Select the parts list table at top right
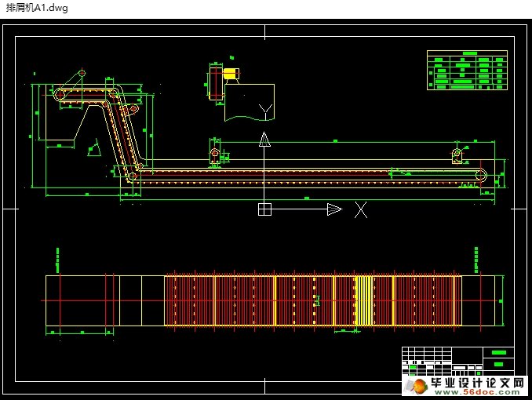Screen dimensions: 532x400 pos(467,71)
